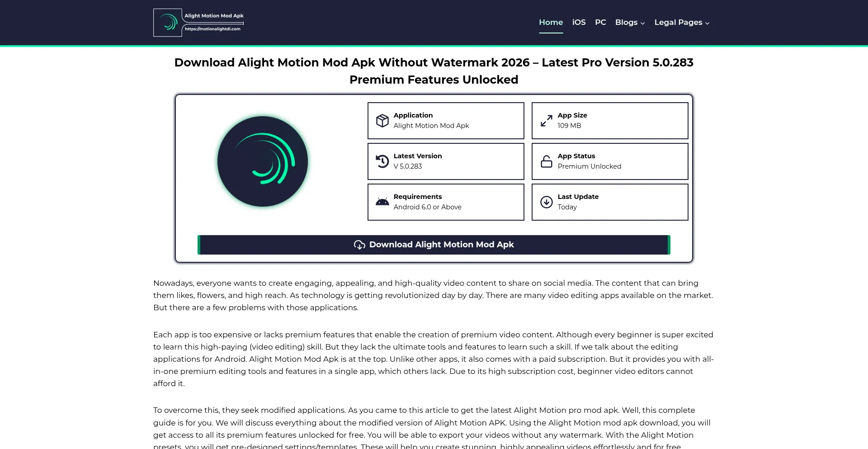
Task: Click the Latest Version history icon
Action: click(x=382, y=161)
